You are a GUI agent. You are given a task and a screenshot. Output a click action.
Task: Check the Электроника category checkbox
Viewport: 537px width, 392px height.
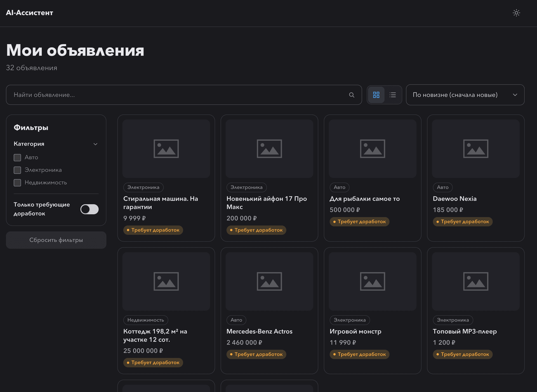17,170
